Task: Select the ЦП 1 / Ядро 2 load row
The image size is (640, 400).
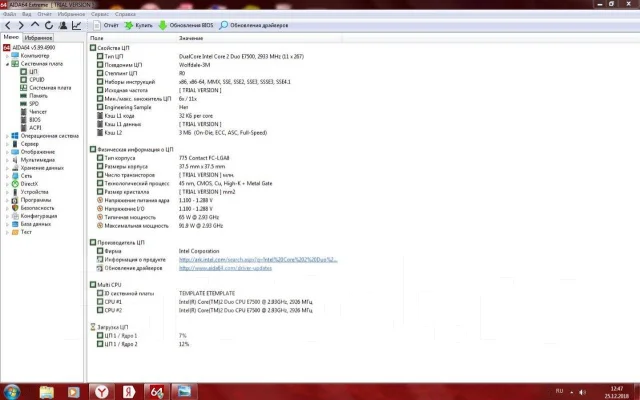Action: point(143,344)
